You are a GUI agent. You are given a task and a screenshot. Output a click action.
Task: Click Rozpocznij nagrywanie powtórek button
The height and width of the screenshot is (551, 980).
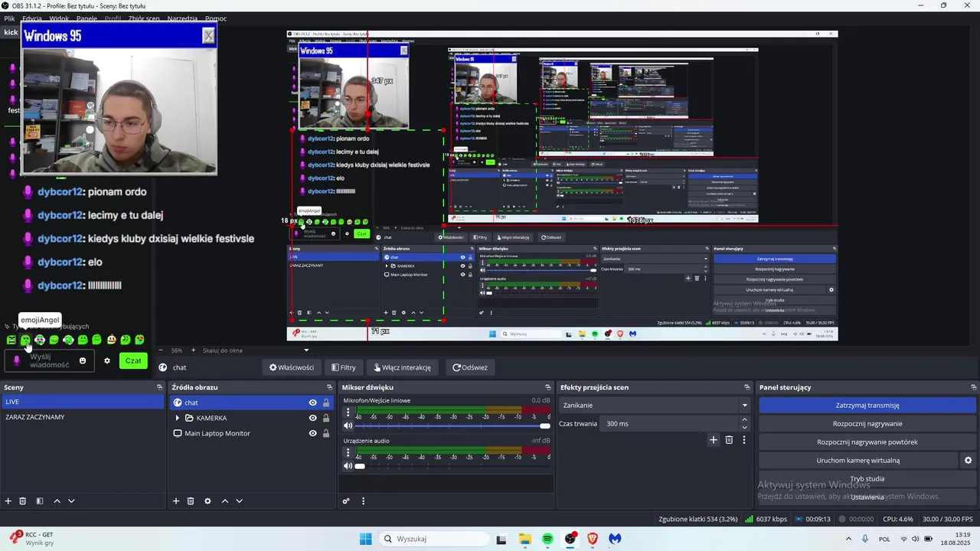click(x=867, y=442)
